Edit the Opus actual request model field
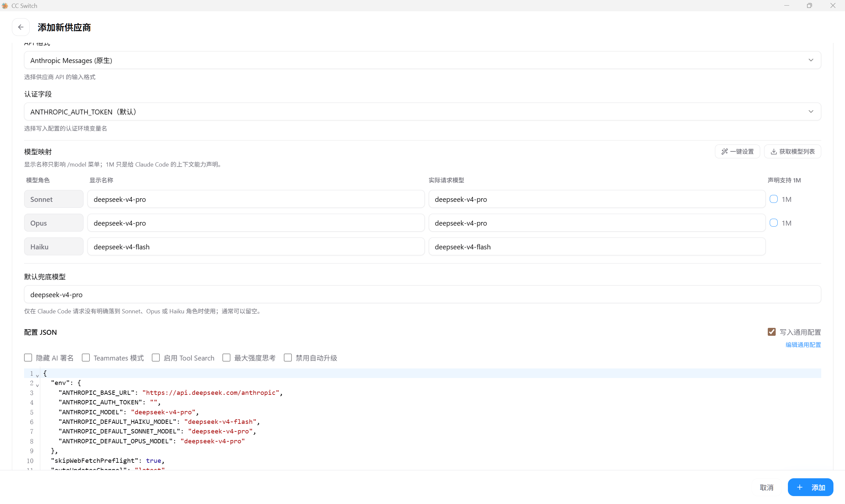 (x=597, y=223)
